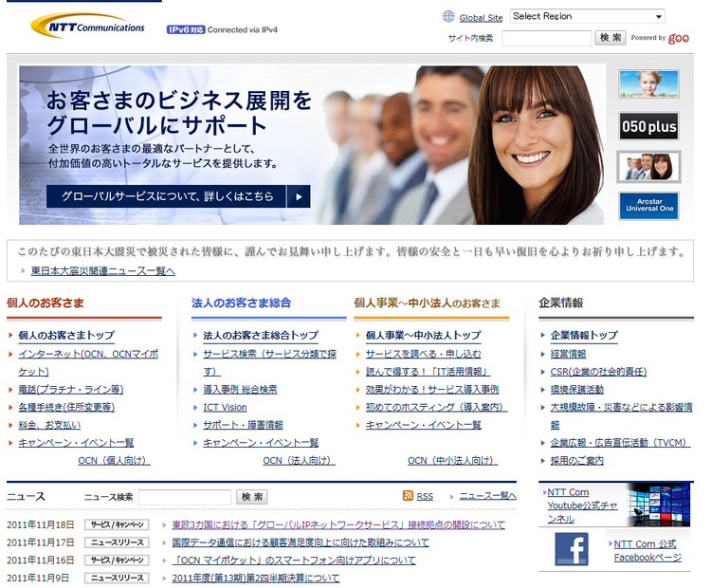
Task: Open 法人のお客さま総合トップ link
Action: [261, 336]
